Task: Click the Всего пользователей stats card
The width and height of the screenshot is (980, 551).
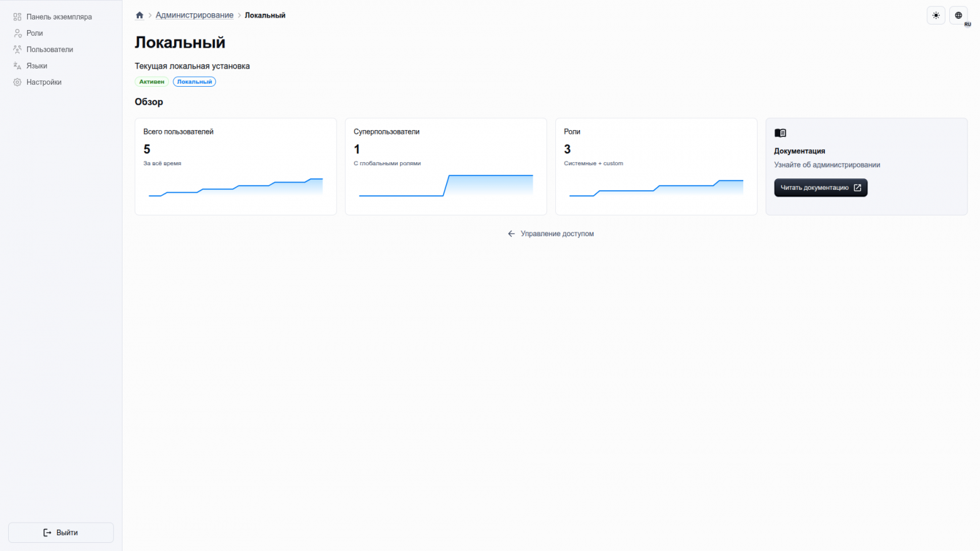Action: click(236, 166)
